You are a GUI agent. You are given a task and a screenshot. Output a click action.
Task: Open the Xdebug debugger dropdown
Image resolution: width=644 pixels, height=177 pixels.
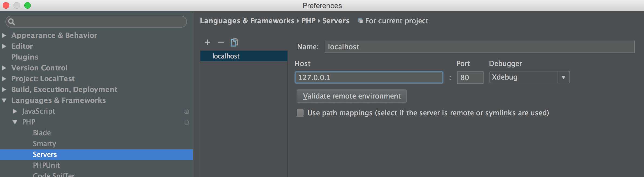pos(563,77)
